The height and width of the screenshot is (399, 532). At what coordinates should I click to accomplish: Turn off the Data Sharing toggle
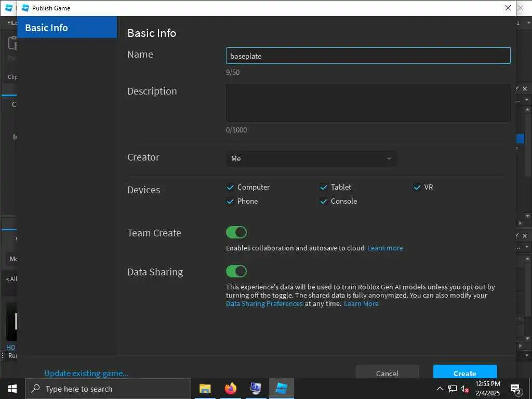tap(236, 271)
